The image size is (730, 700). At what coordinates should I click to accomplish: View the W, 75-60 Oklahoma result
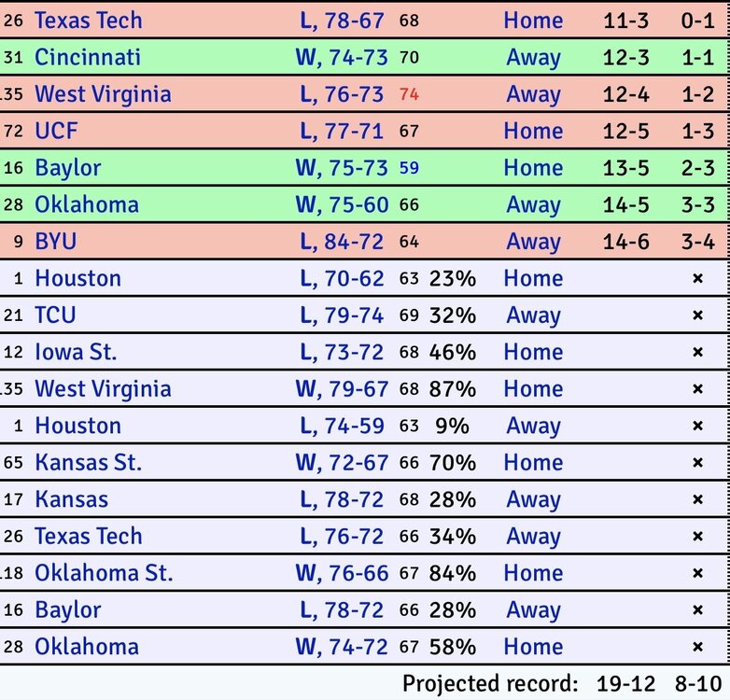342,204
